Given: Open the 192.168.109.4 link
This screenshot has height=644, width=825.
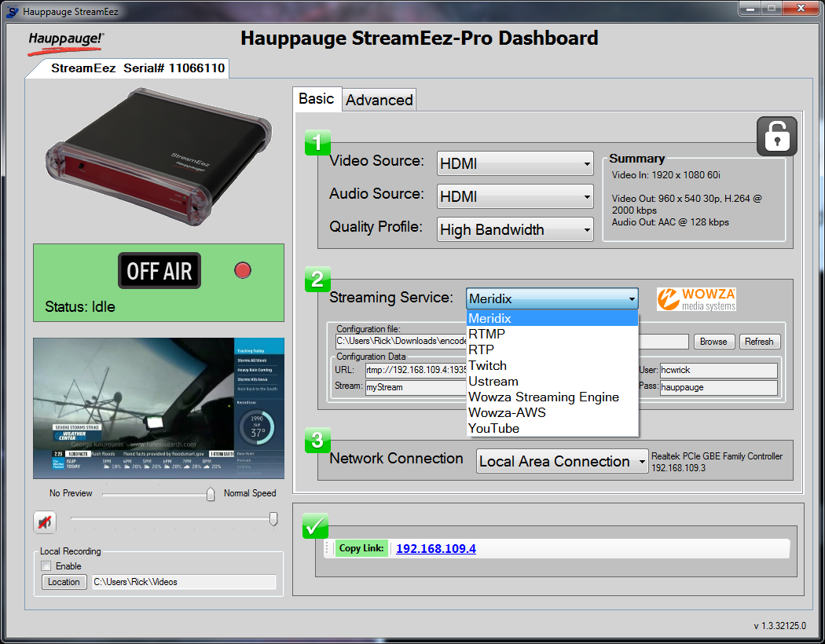Looking at the screenshot, I should click(x=436, y=548).
